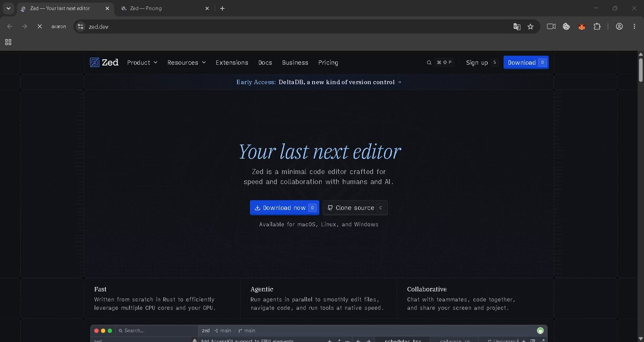Close the 'Zed — Your last next editor' tab
Image resolution: width=644 pixels, height=342 pixels.
[107, 9]
